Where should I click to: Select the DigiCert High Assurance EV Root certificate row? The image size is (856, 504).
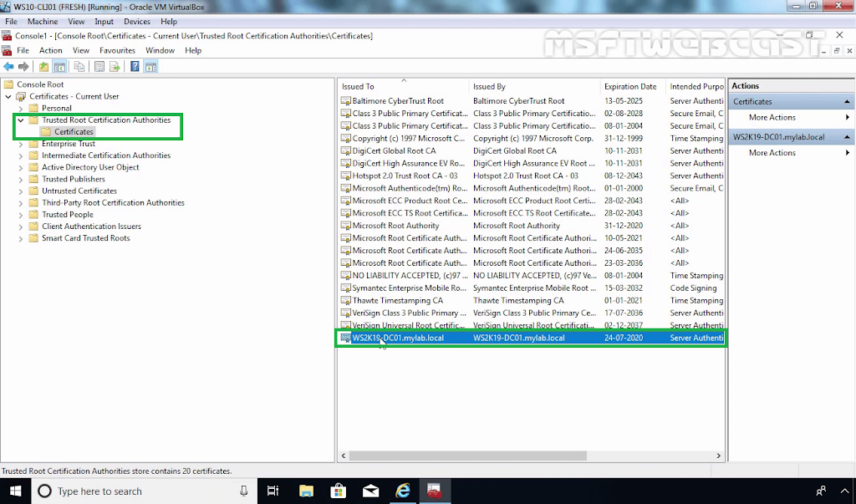(x=532, y=163)
